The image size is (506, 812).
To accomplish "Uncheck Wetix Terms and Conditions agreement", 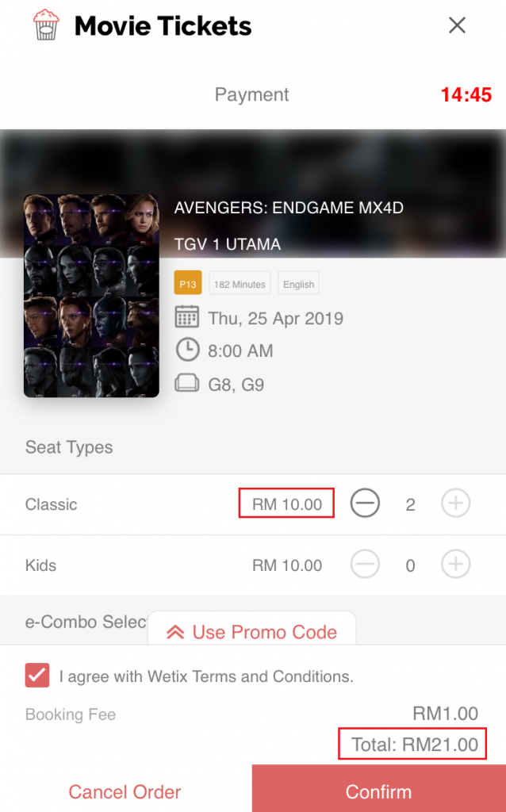I will (x=37, y=676).
